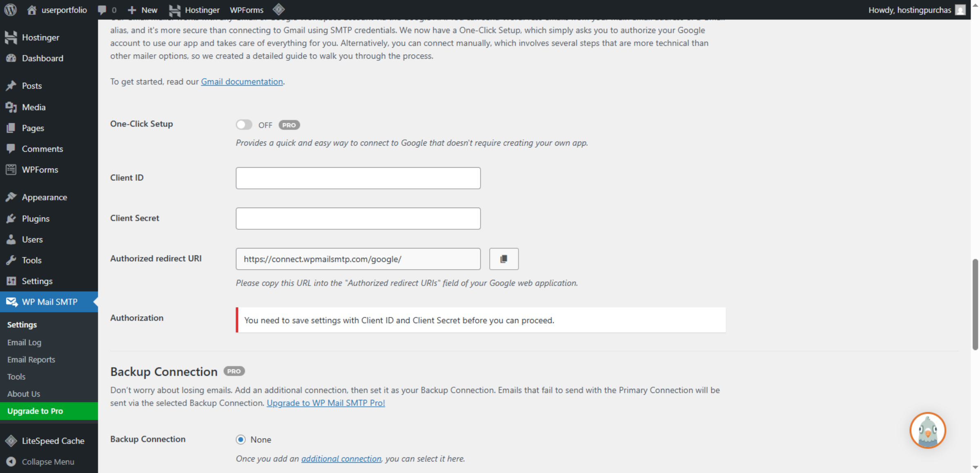Screen dimensions: 980x473
Task: Open the Appearance section in sidebar
Action: coord(44,197)
